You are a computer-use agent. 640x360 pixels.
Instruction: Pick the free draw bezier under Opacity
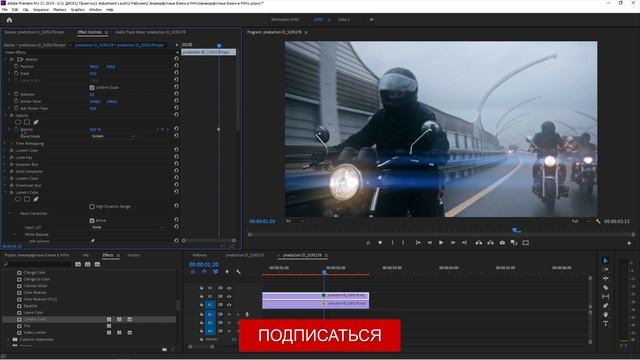coord(36,122)
